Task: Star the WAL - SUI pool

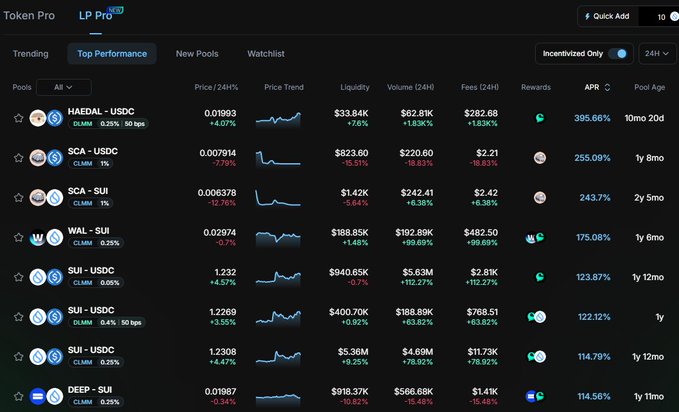Action: click(x=18, y=237)
